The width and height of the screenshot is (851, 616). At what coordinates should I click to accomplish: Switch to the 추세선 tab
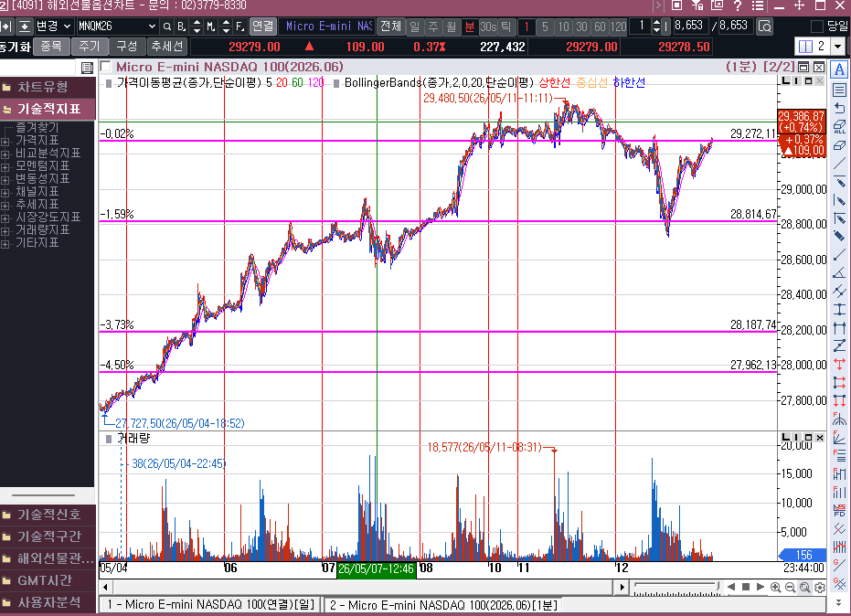(167, 47)
